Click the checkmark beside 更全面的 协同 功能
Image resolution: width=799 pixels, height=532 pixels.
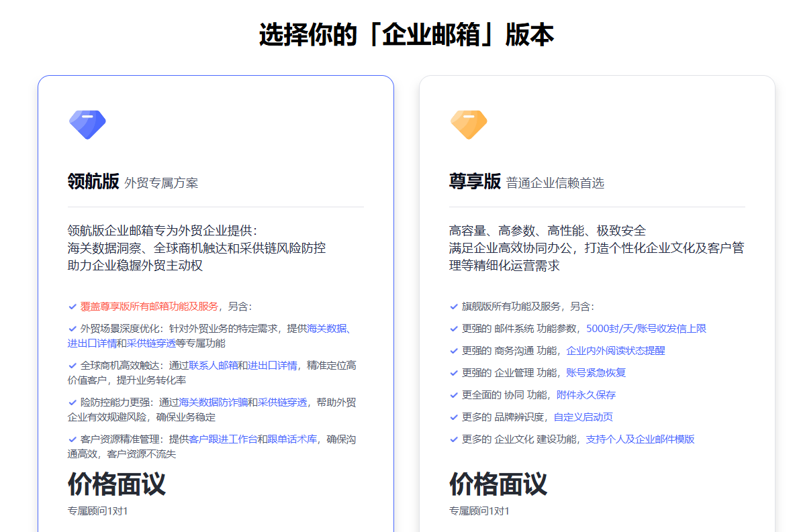click(454, 394)
